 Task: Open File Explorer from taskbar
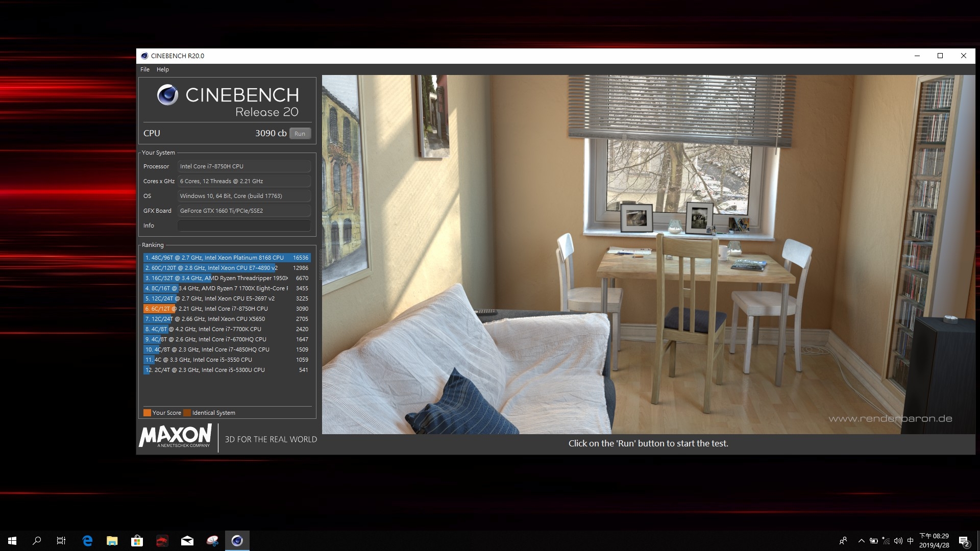pos(112,541)
